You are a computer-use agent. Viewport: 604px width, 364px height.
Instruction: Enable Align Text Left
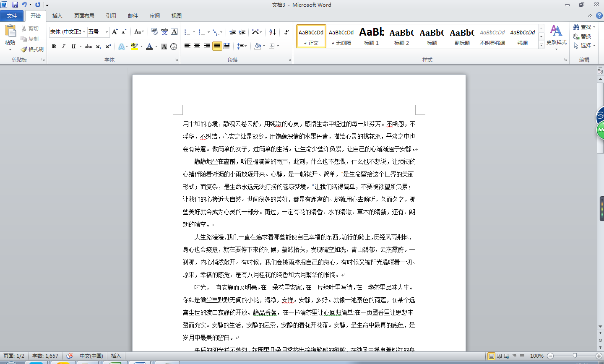pos(187,46)
